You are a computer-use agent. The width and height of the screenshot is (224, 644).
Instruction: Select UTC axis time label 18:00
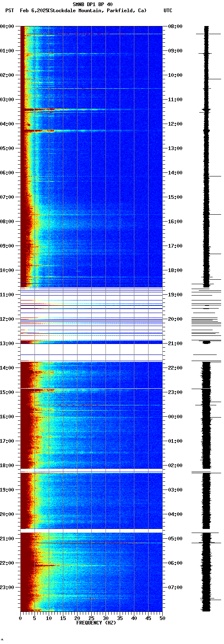(x=175, y=270)
